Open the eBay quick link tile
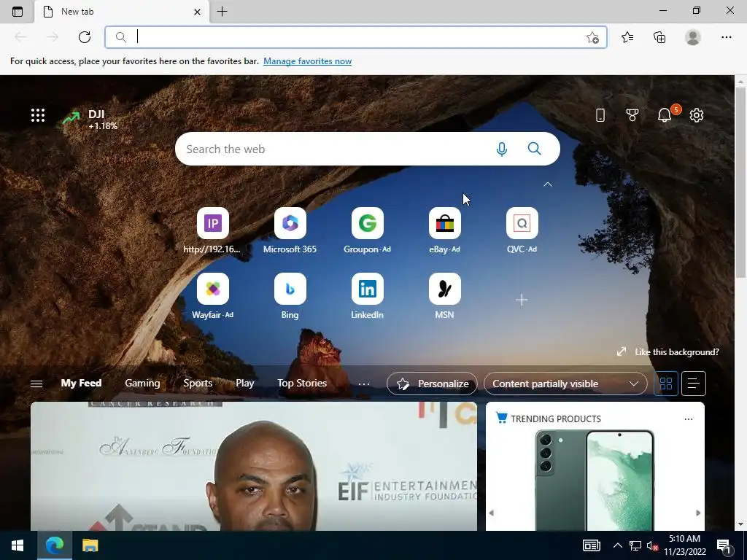Image resolution: width=747 pixels, height=560 pixels. point(444,230)
